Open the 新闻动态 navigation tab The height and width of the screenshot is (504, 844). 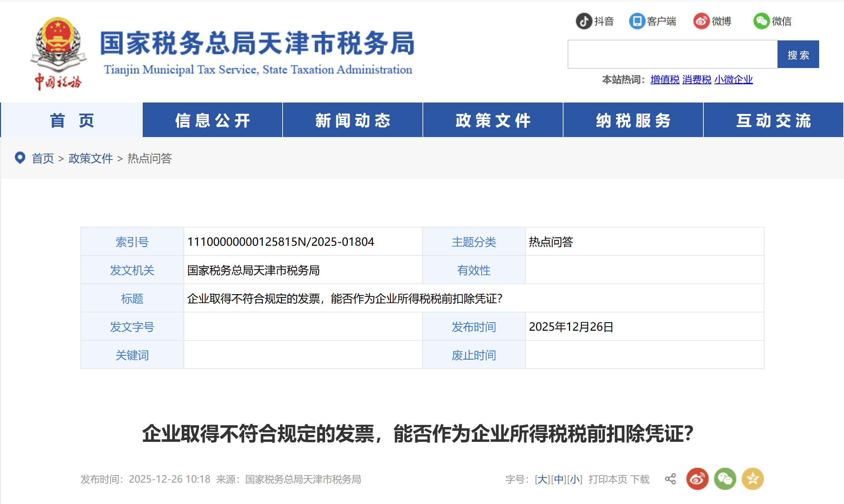(353, 120)
